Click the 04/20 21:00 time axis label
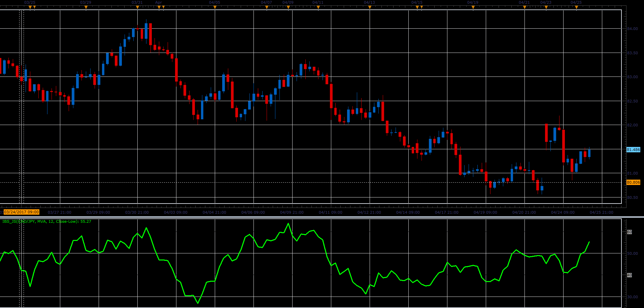The height and width of the screenshot is (308, 644). tap(524, 212)
